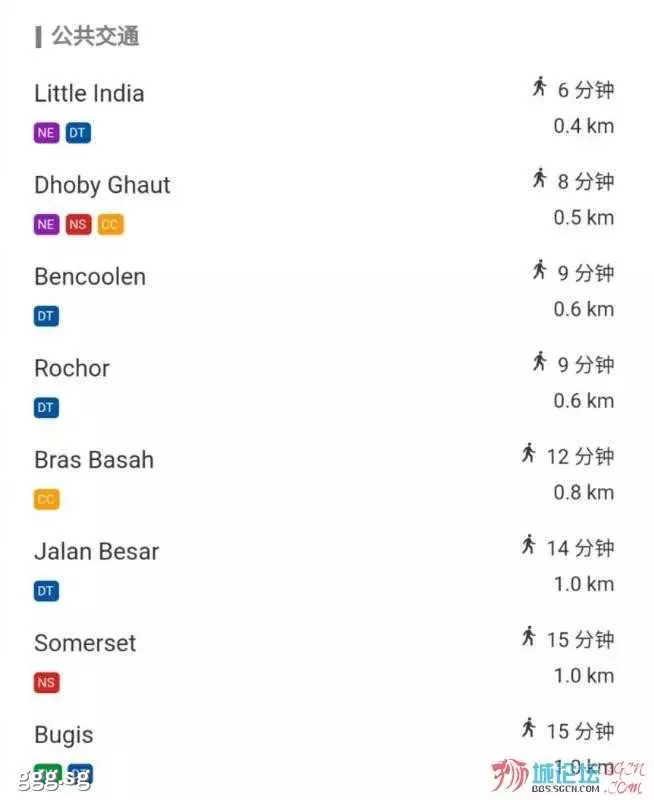Click the walking icon beside 12 分钟
The image size is (654, 800).
529,453
